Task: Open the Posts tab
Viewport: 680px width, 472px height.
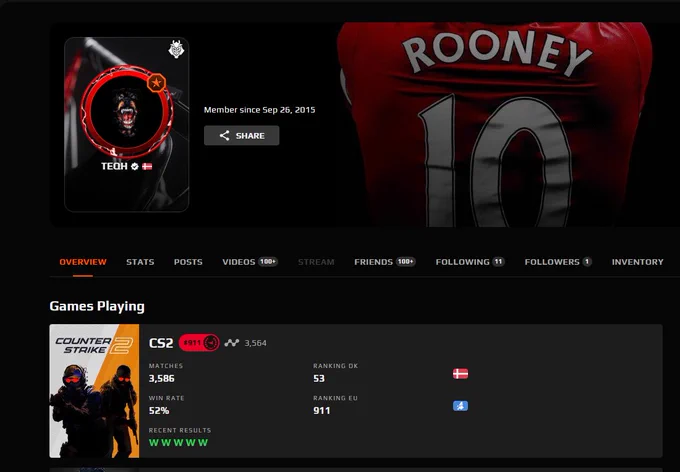Action: pyautogui.click(x=188, y=262)
